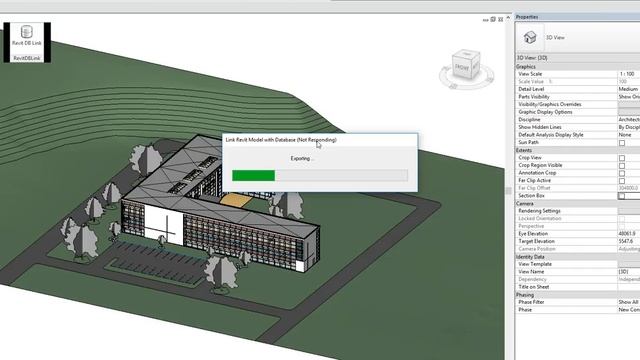Click Graphic Display Options edit button
640x360 pixels.
coord(629,112)
